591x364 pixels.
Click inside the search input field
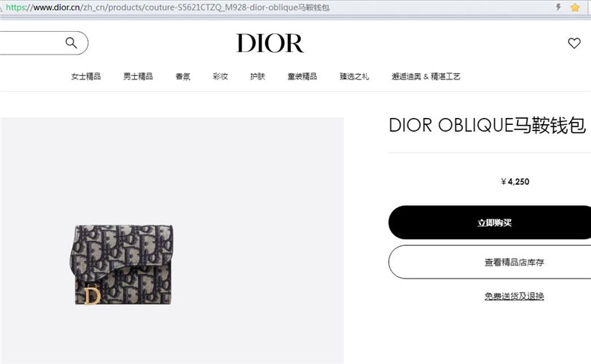point(32,43)
